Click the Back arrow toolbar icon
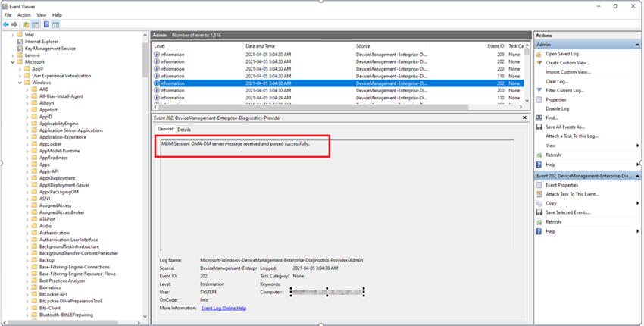644x326 pixels. click(6, 25)
